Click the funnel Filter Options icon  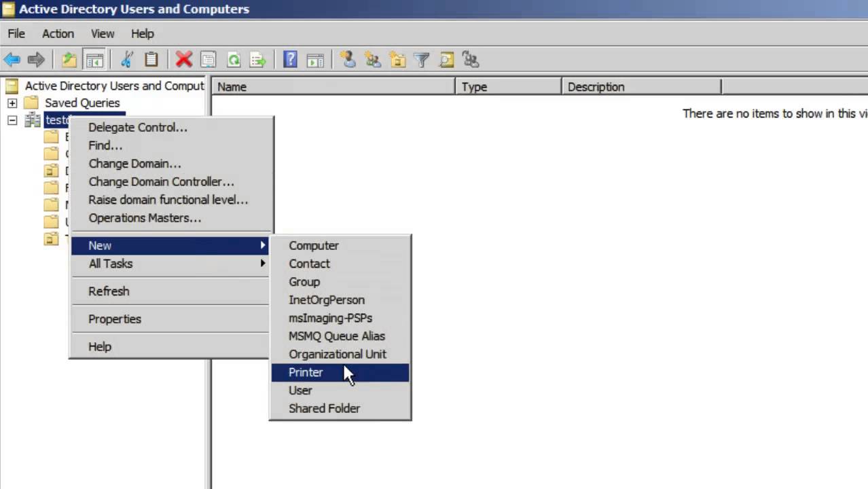[422, 60]
